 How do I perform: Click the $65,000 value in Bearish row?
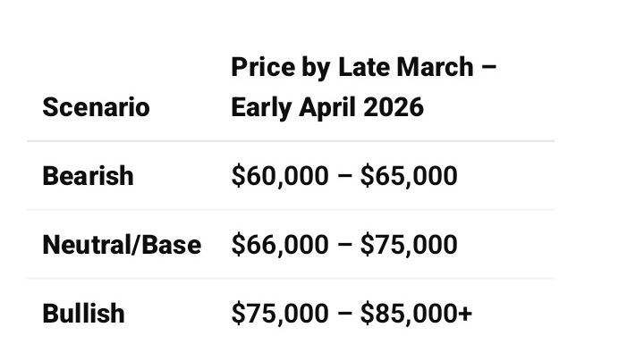(409, 175)
